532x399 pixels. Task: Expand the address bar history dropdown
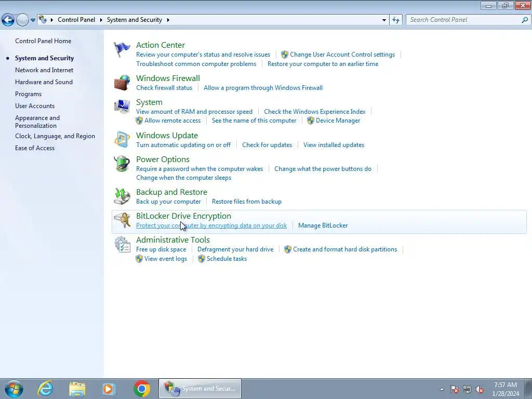point(384,20)
